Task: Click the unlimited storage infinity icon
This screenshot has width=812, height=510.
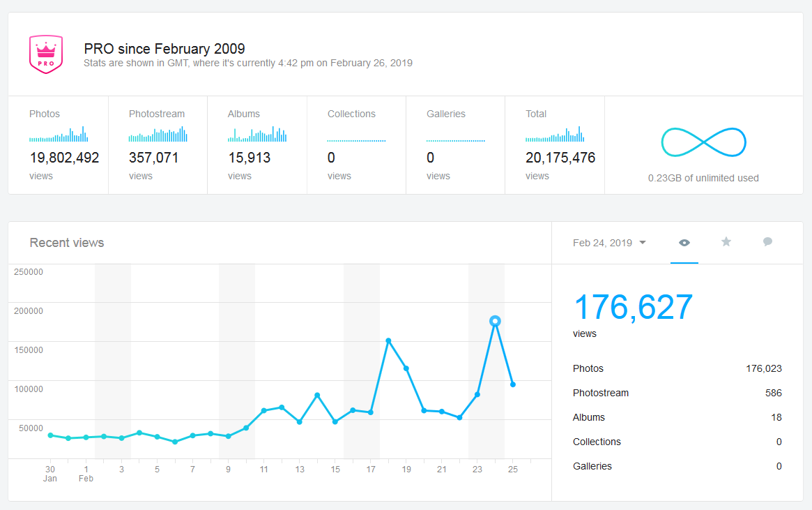Action: pyautogui.click(x=703, y=142)
